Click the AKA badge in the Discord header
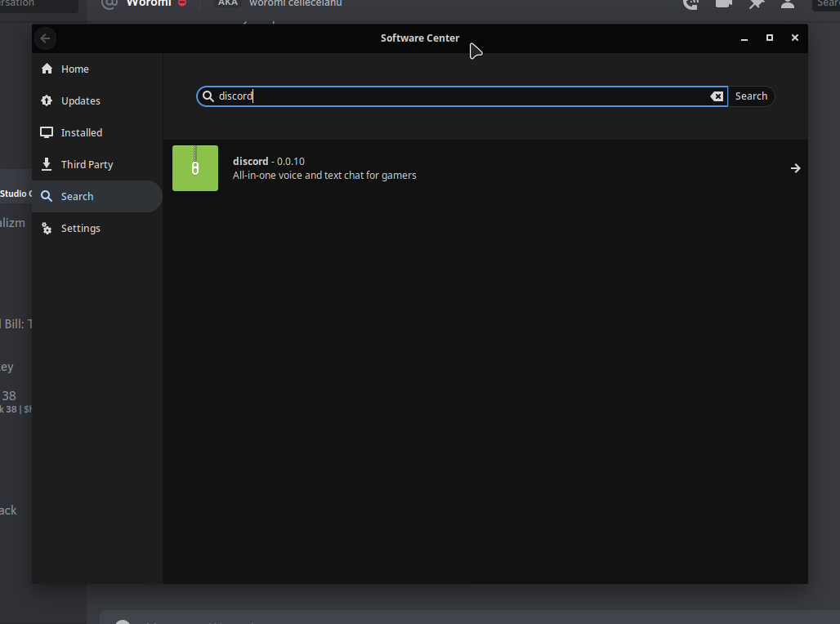The image size is (840, 624). click(x=228, y=3)
